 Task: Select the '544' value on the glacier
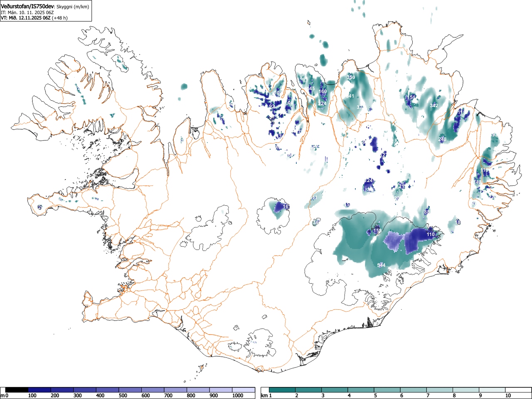pos(381,265)
